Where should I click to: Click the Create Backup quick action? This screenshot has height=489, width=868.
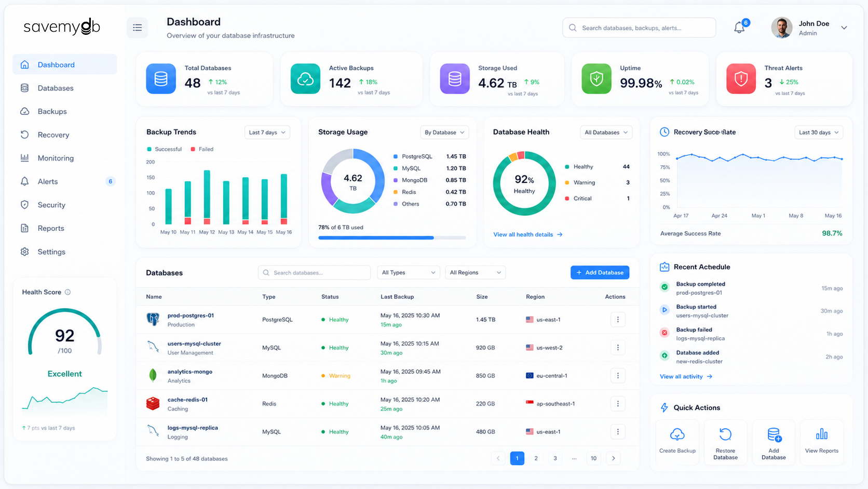pyautogui.click(x=677, y=442)
